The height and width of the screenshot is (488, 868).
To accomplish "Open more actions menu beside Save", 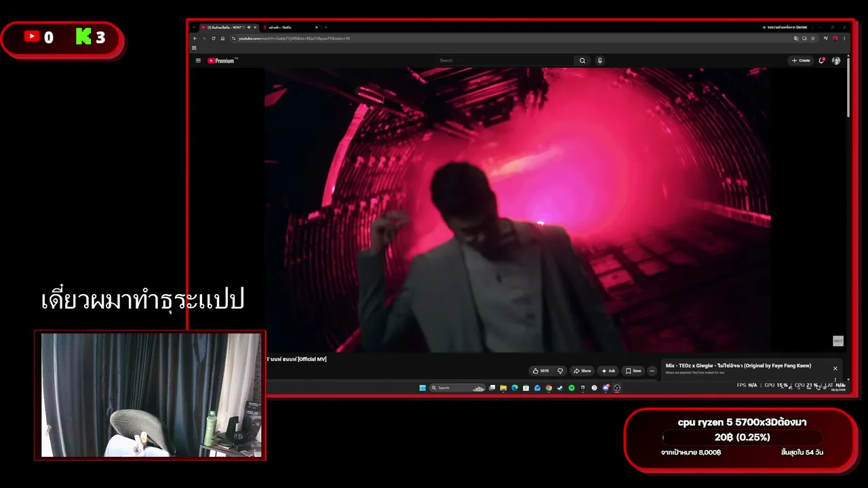I will pos(652,371).
